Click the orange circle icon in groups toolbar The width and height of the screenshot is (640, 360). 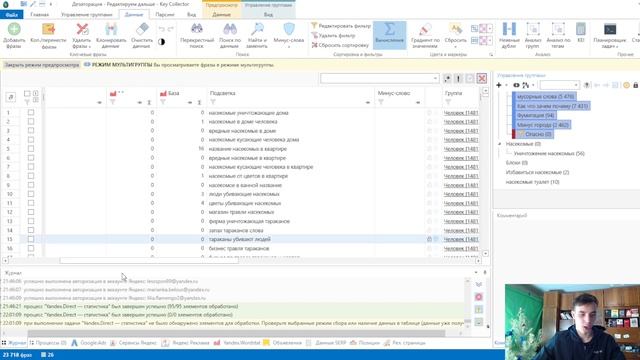click(x=627, y=85)
